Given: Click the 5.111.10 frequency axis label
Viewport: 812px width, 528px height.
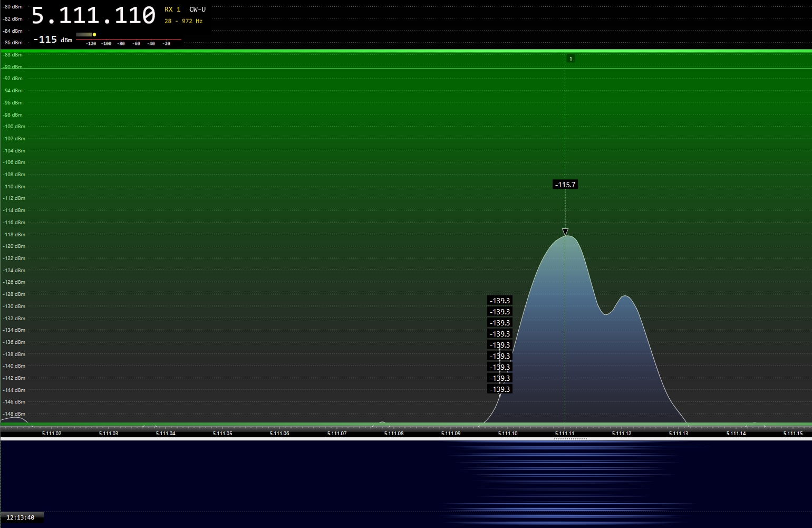Looking at the screenshot, I should [508, 434].
